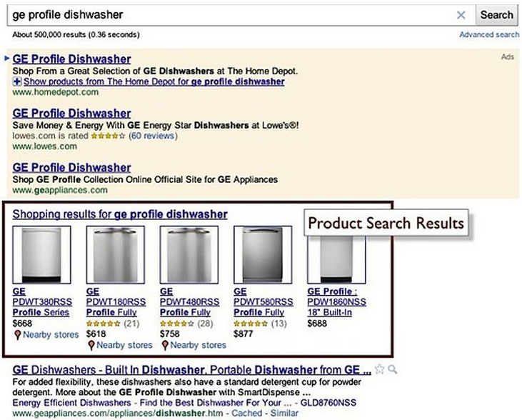522x420 pixels.
Task: Click the GE PDWT380RSS dishwasher thumbnail
Action: coord(41,255)
